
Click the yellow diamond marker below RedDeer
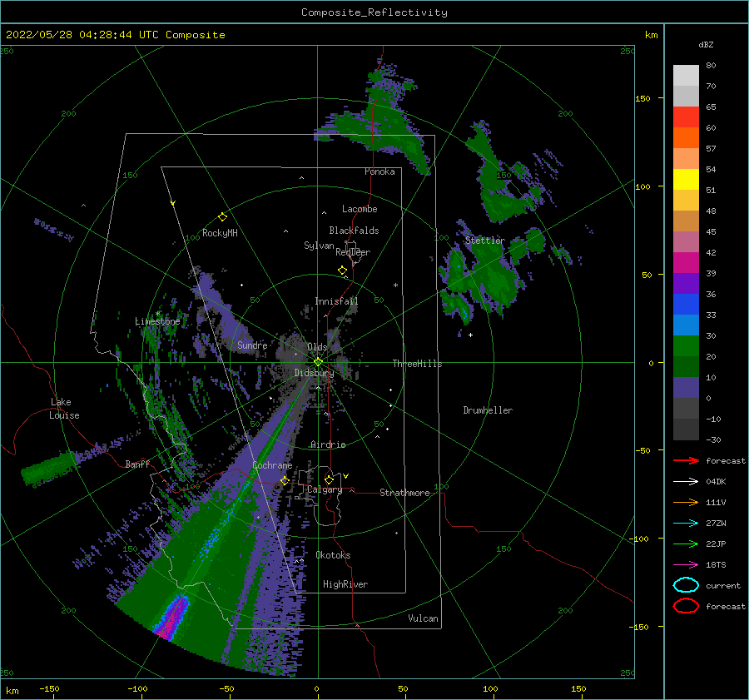[342, 270]
